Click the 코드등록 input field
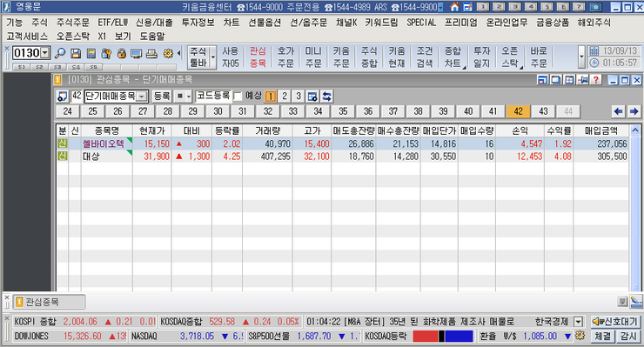 point(213,96)
